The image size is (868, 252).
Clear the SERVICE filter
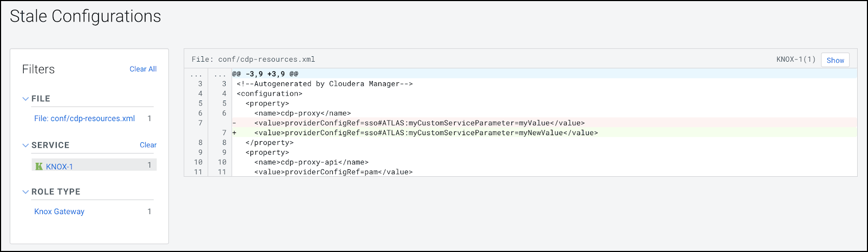click(x=148, y=145)
